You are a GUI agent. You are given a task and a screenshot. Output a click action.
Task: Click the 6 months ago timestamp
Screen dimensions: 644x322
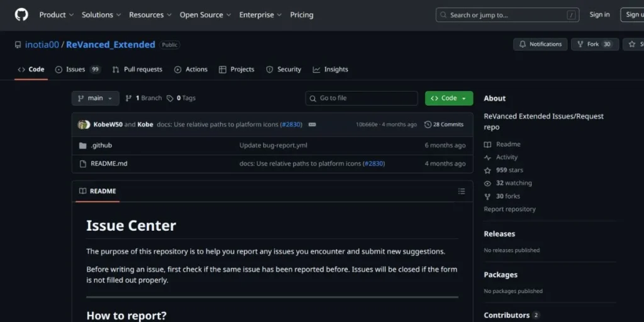pyautogui.click(x=445, y=145)
